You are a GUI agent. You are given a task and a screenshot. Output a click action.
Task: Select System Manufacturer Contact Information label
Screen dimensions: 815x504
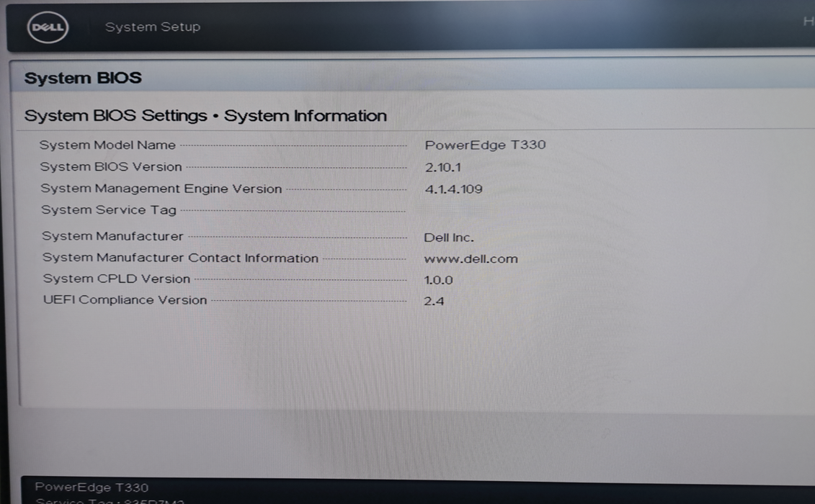(x=180, y=258)
